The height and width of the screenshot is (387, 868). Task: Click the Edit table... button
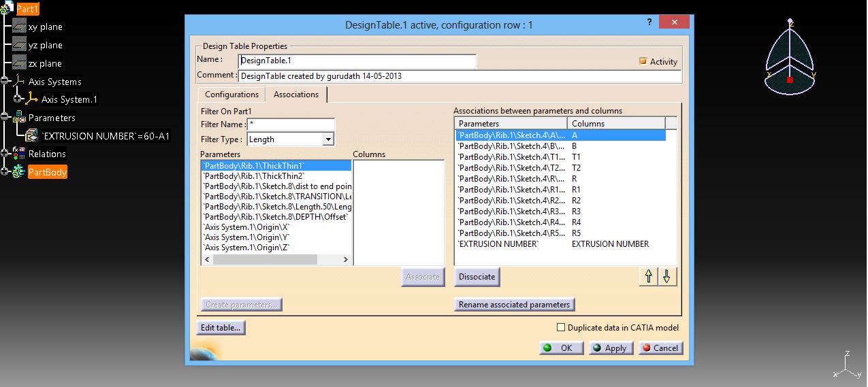click(x=221, y=328)
